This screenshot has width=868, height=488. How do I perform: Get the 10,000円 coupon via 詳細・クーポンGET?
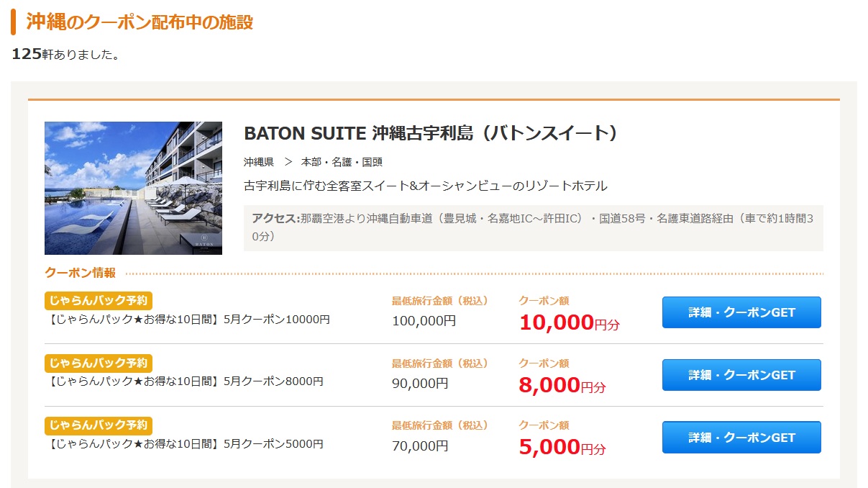click(x=741, y=312)
